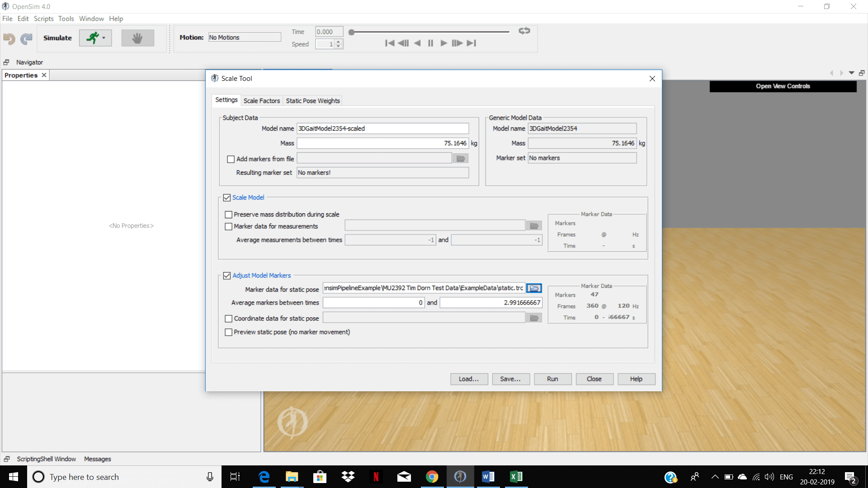Open Microsoft Word from taskbar
868x488 pixels.
click(x=488, y=477)
